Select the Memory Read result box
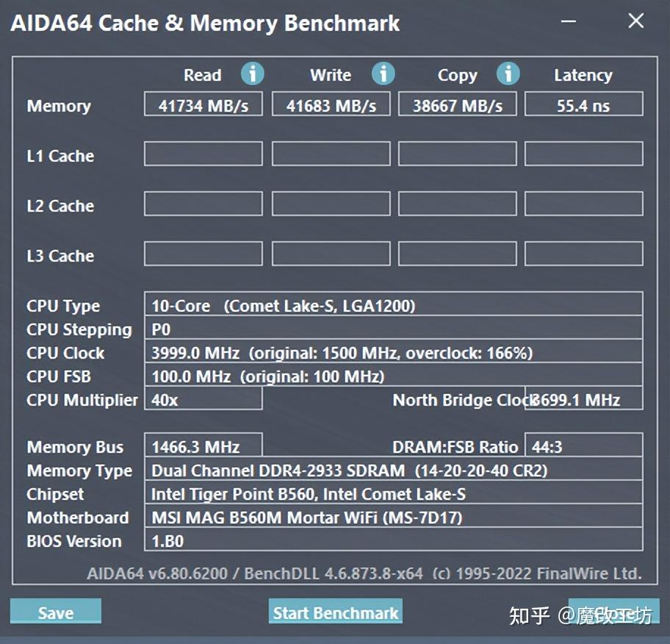The height and width of the screenshot is (644, 670). [x=203, y=105]
